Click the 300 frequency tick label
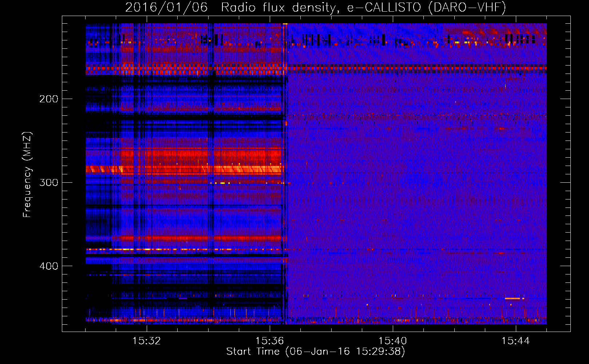Screen dimensions: 589x364 (x=49, y=182)
